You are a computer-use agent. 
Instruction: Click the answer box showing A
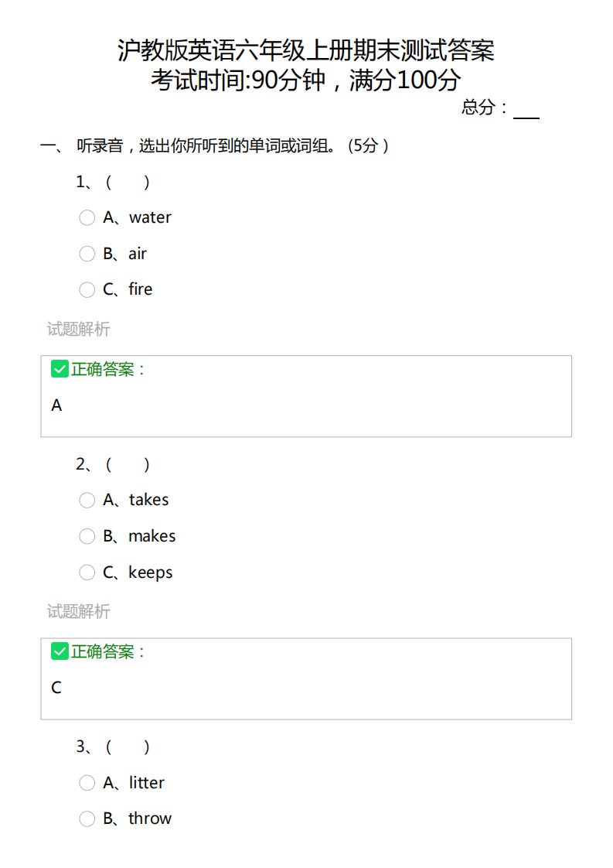[x=306, y=396]
